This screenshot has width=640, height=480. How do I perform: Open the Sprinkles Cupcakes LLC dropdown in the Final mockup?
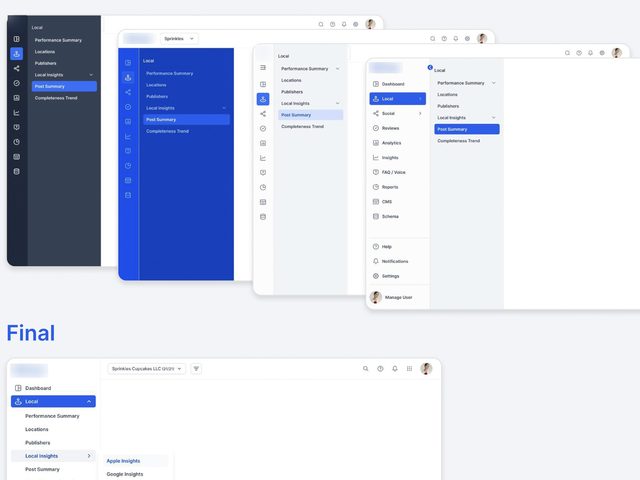[x=147, y=369]
